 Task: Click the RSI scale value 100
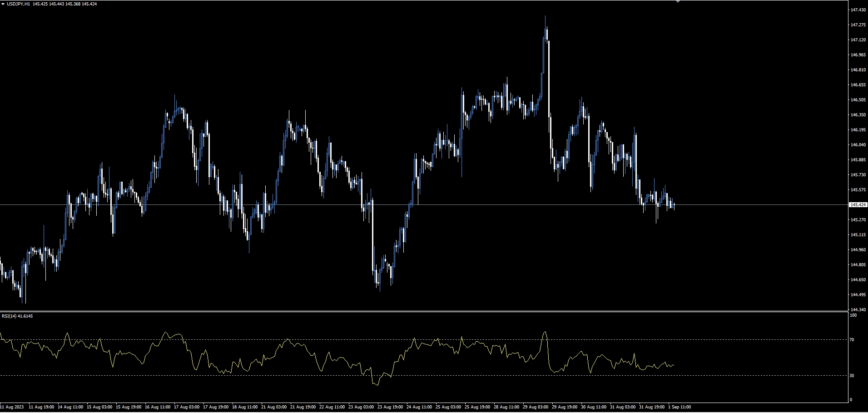coord(853,315)
